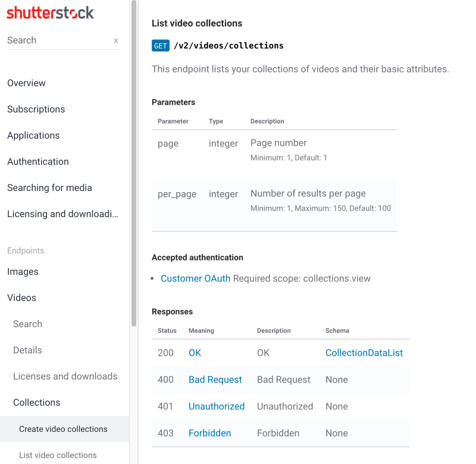Select List video collections
This screenshot has width=476, height=464.
click(57, 454)
